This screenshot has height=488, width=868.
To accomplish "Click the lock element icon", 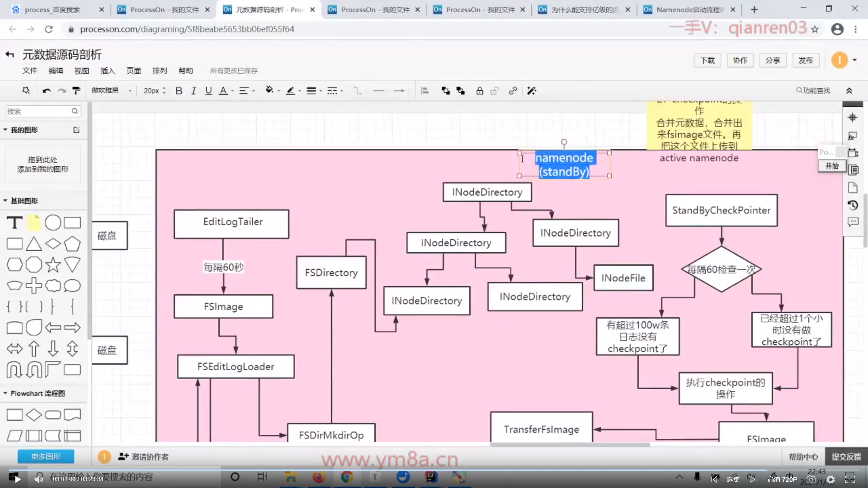I will (479, 91).
